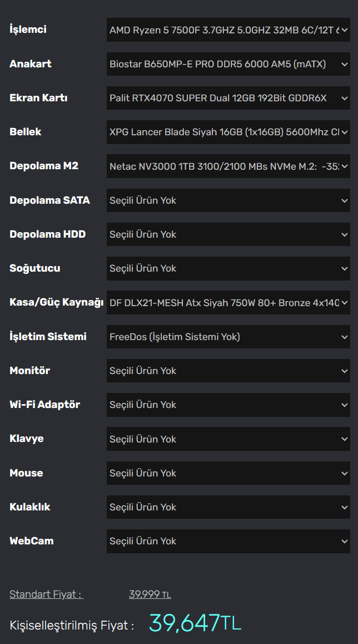358x644 pixels.
Task: Open the Monitör selection dropdown
Action: [x=228, y=371]
